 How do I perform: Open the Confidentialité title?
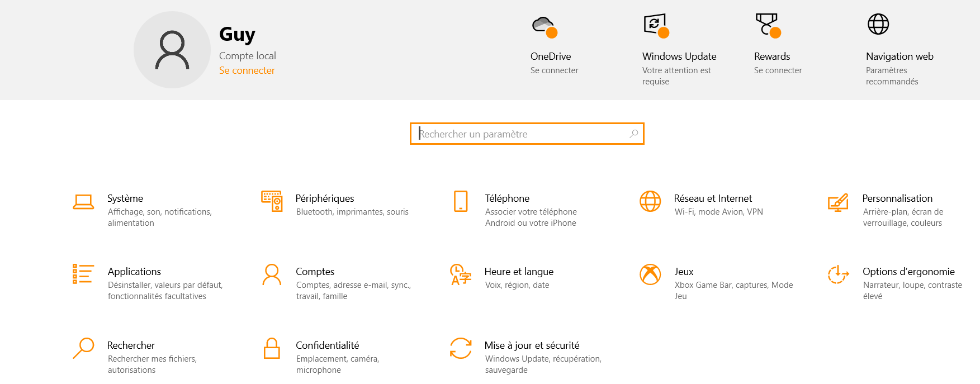point(328,345)
